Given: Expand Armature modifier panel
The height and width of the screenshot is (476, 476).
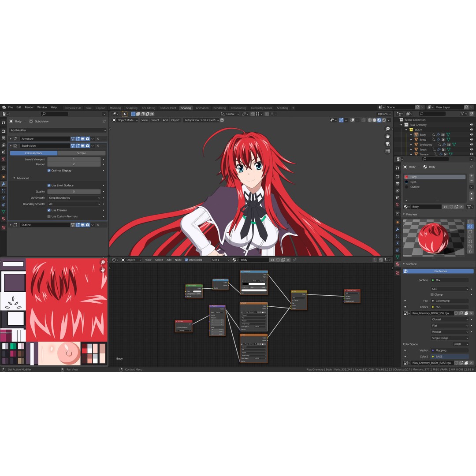Looking at the screenshot, I should pos(11,139).
